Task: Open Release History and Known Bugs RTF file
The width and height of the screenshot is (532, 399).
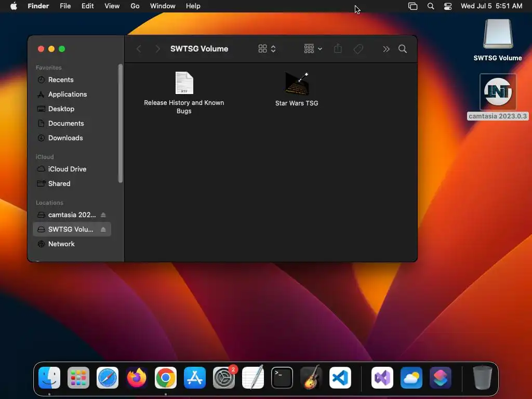Action: 184,83
